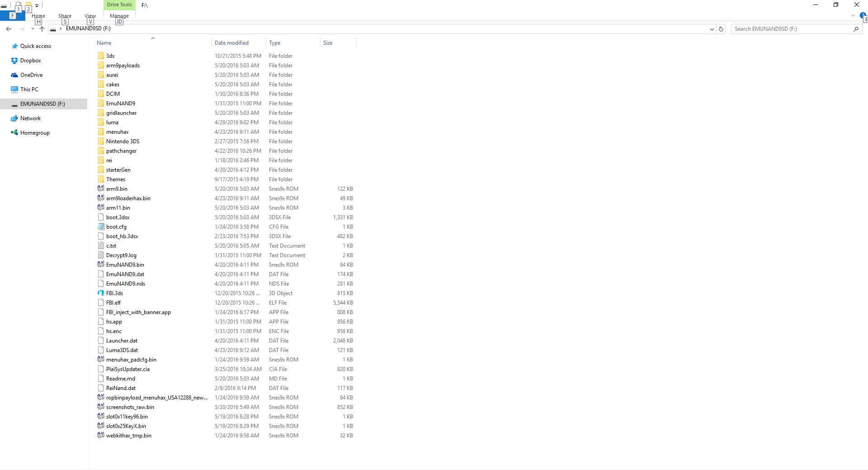Click the search magnifier icon
Screen dimensions: 868x470
click(856, 29)
